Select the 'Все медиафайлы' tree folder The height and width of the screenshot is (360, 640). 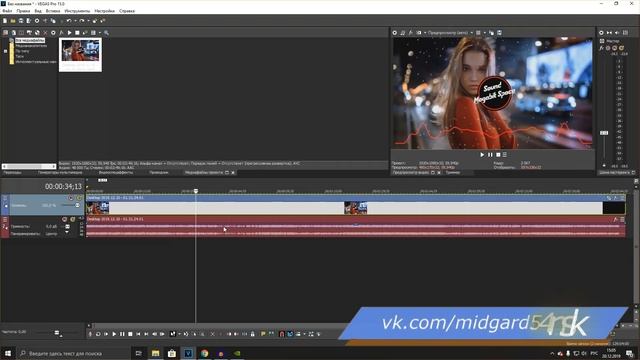coord(30,40)
